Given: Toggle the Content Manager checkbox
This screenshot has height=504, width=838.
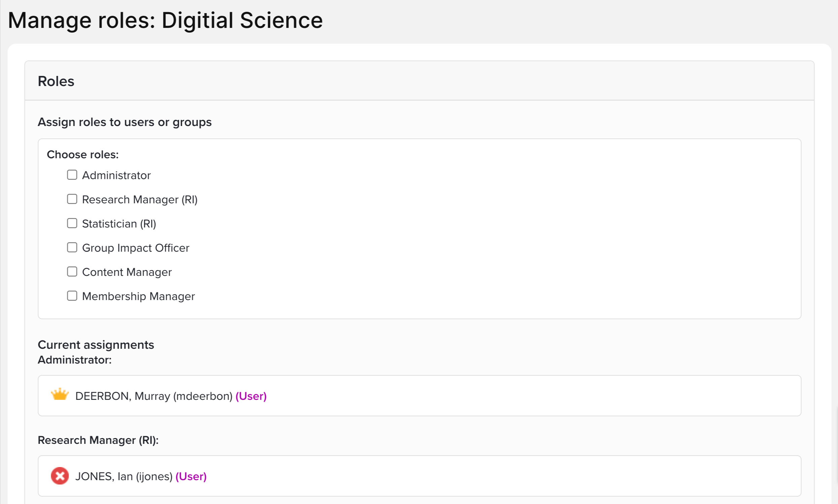Looking at the screenshot, I should [x=72, y=272].
